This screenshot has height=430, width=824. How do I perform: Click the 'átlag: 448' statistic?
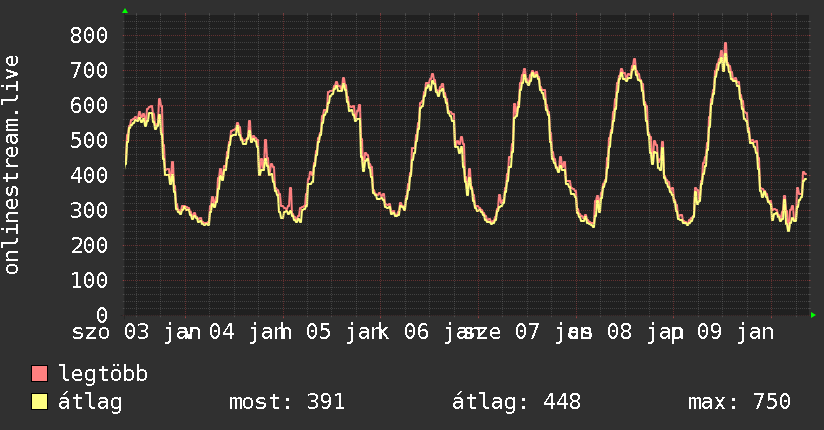(517, 402)
